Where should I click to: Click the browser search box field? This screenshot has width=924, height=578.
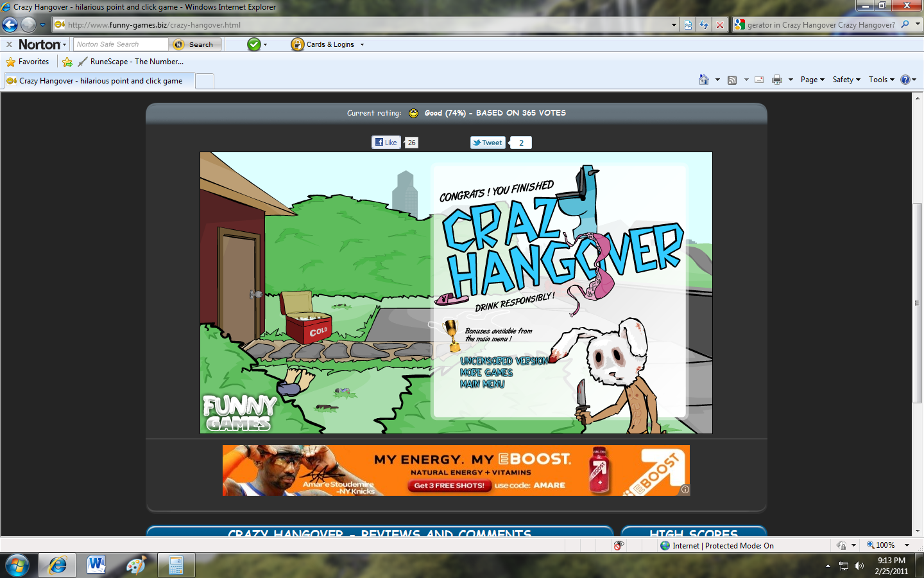(x=821, y=25)
